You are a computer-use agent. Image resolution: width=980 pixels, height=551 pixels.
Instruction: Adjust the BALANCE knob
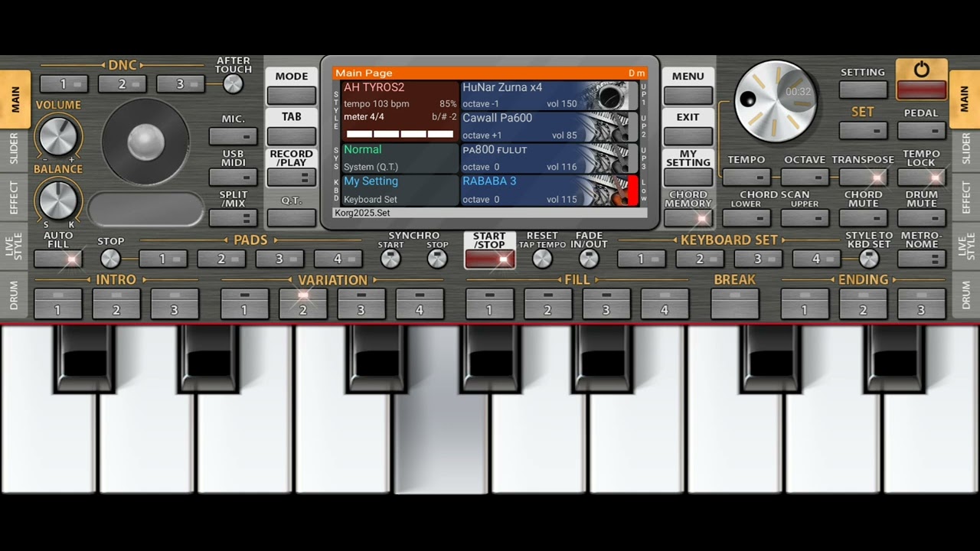tap(58, 201)
